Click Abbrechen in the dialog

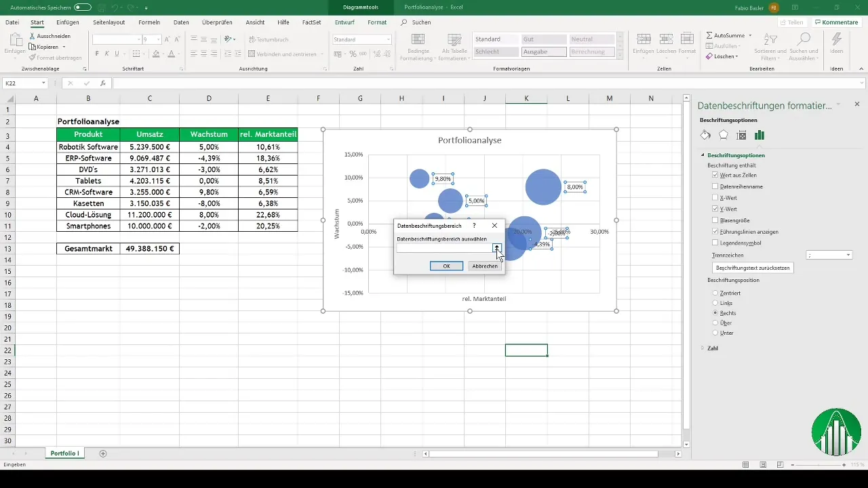(x=485, y=266)
